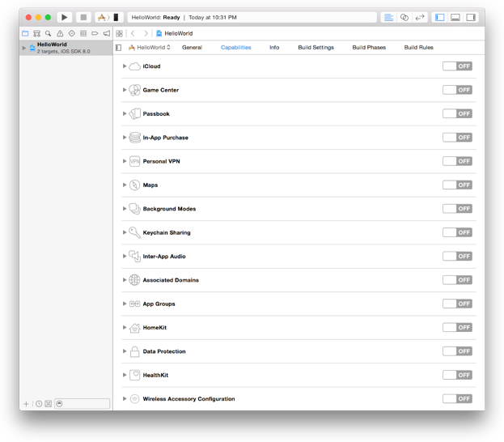Viewport: 504px width, 442px height.
Task: Enable HomeKit capability switch
Action: pos(457,328)
